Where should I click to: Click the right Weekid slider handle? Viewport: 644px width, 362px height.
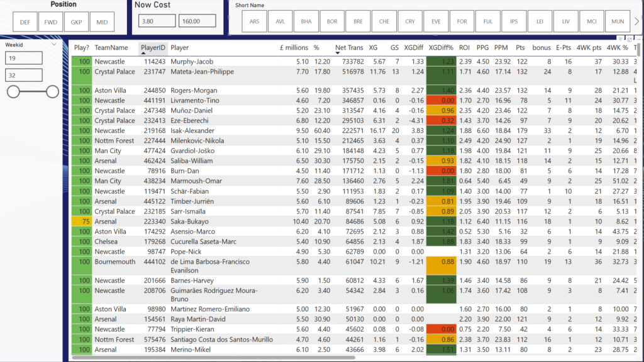tap(52, 92)
